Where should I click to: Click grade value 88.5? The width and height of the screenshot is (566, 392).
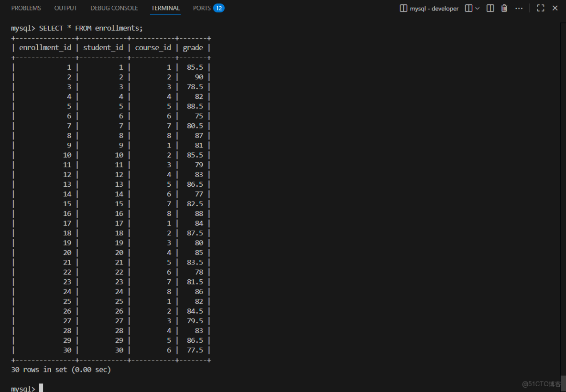click(195, 106)
